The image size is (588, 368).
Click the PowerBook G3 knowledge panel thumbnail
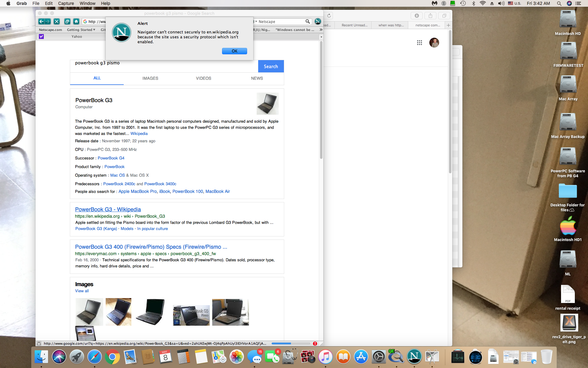click(x=268, y=104)
